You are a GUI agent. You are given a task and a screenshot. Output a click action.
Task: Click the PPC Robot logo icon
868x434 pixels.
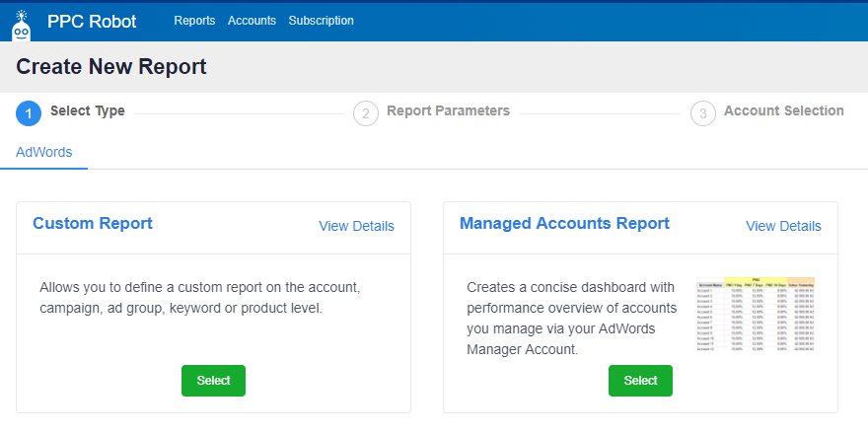pos(21,26)
